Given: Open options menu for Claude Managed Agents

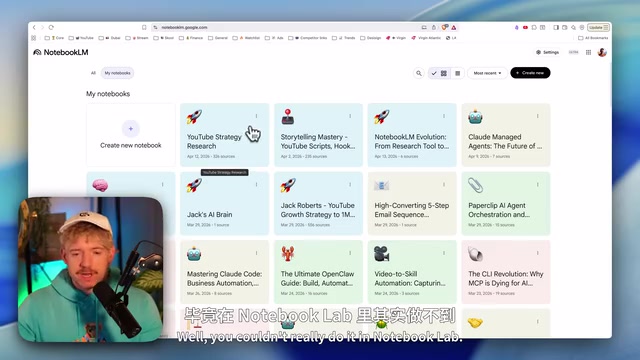Looking at the screenshot, I should [538, 116].
